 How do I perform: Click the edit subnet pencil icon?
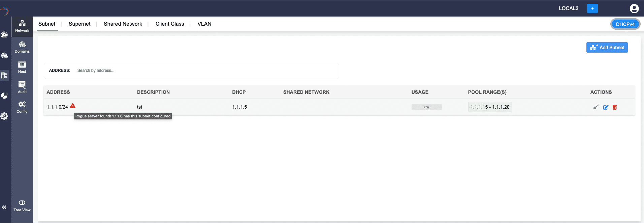(x=606, y=107)
